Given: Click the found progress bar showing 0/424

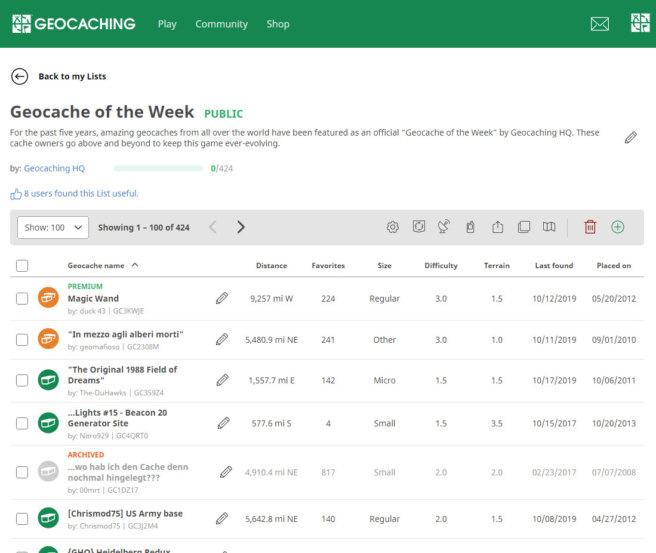Looking at the screenshot, I should coord(160,168).
